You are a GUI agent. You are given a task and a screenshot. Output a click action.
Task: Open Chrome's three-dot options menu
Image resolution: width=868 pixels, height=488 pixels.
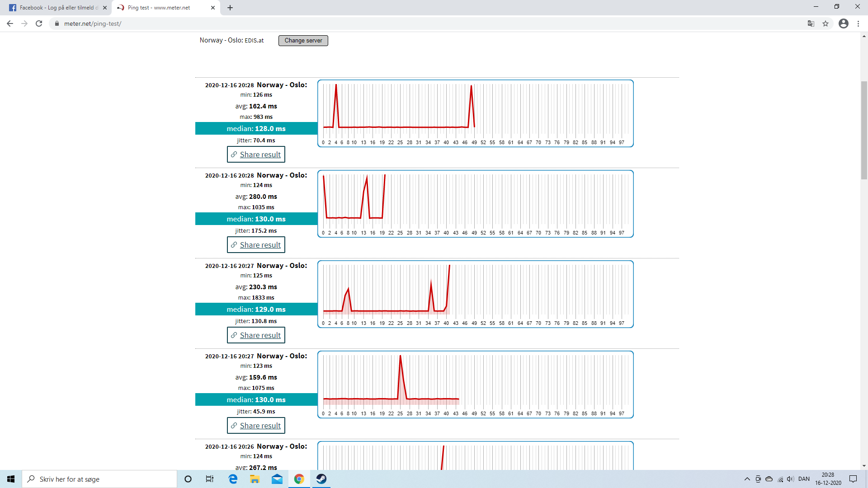coord(859,23)
